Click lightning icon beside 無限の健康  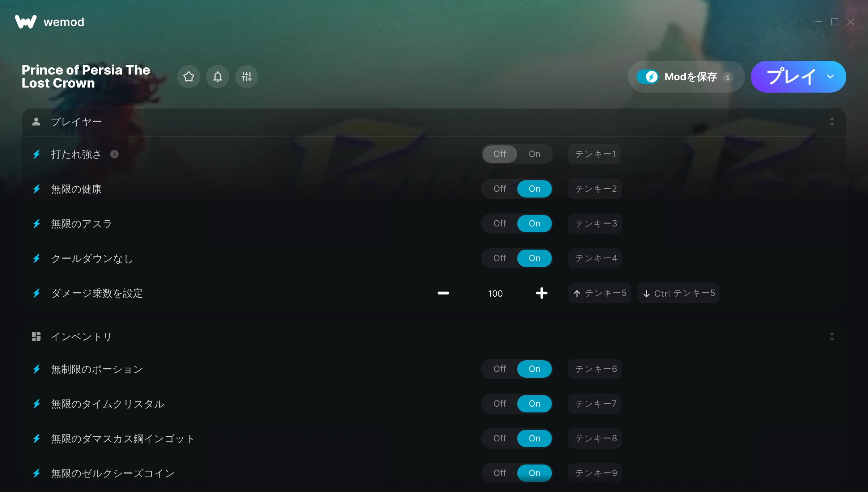[x=37, y=189]
